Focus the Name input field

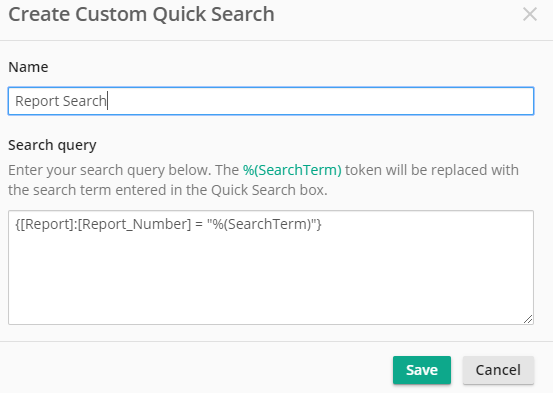pos(271,101)
